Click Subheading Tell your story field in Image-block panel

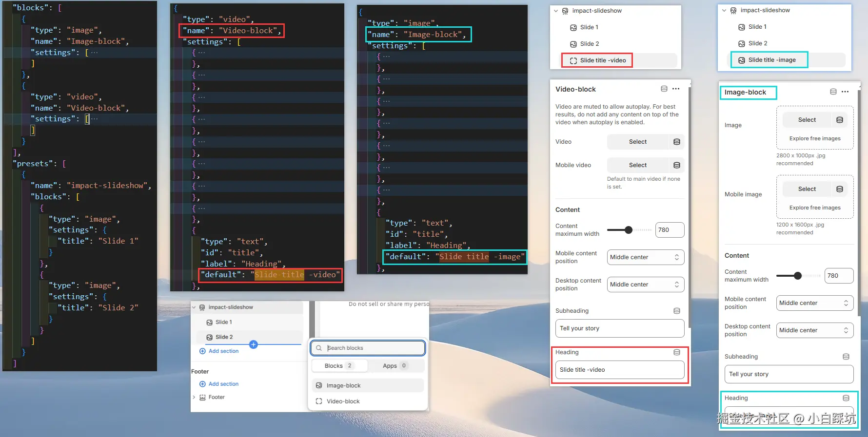tap(789, 374)
